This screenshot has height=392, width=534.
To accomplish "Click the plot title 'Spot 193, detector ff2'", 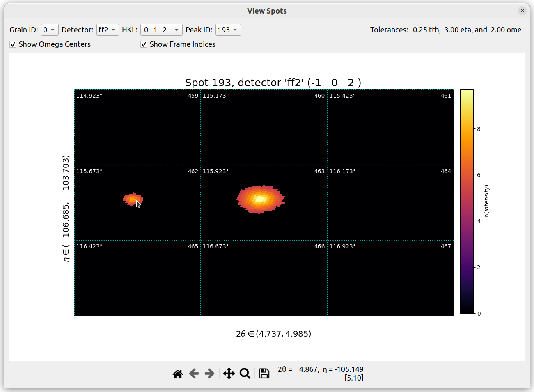I will (273, 83).
